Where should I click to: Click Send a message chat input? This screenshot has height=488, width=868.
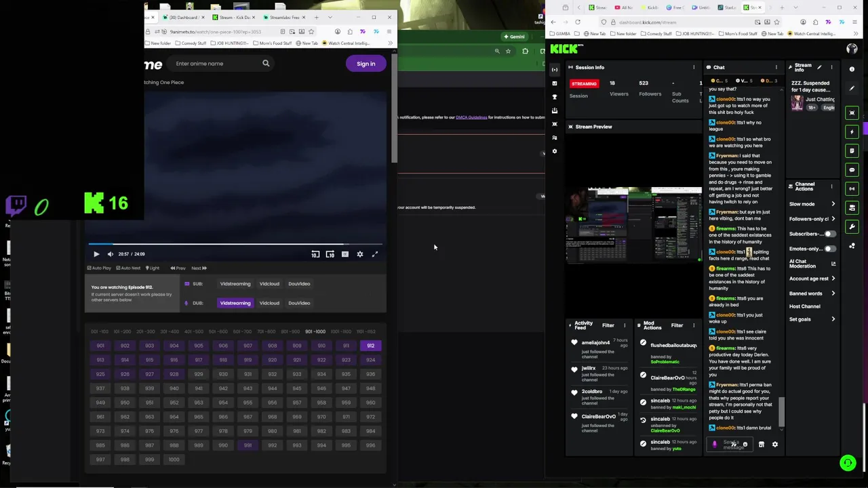point(730,445)
